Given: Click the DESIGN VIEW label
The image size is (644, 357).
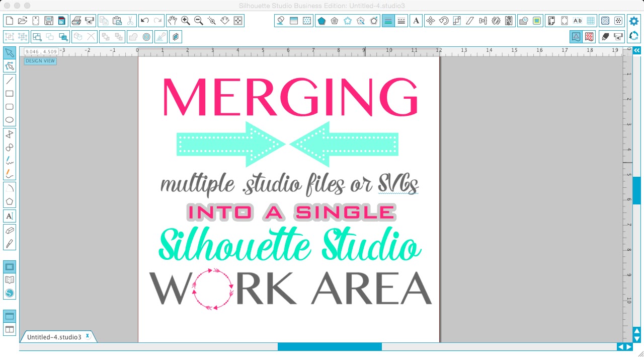Looking at the screenshot, I should [x=39, y=60].
